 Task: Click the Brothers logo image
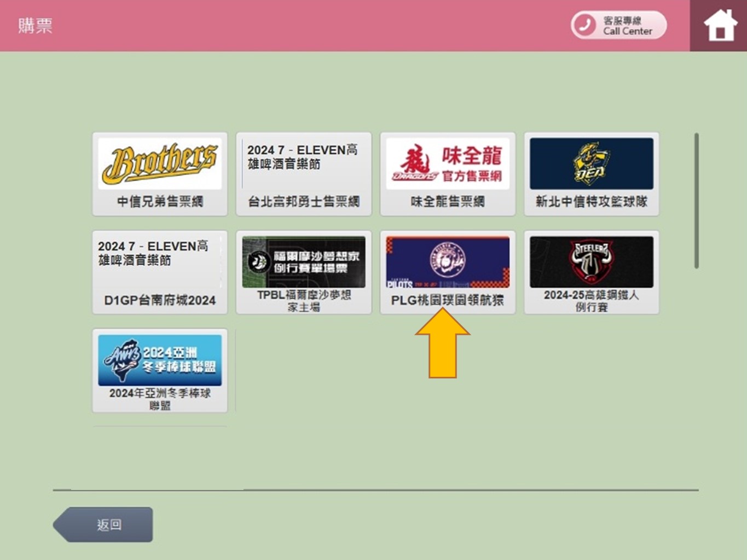tap(160, 164)
